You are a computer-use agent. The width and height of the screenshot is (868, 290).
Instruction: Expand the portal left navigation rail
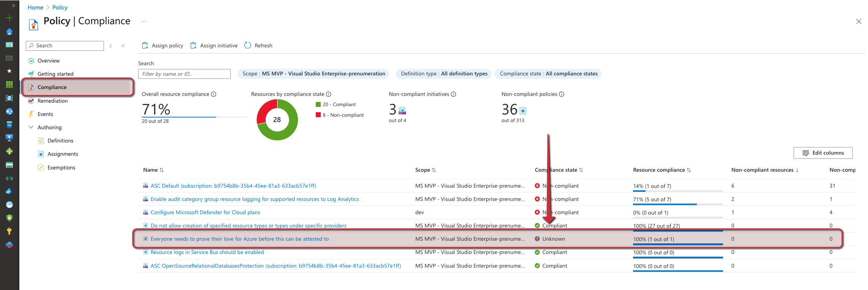13,5
